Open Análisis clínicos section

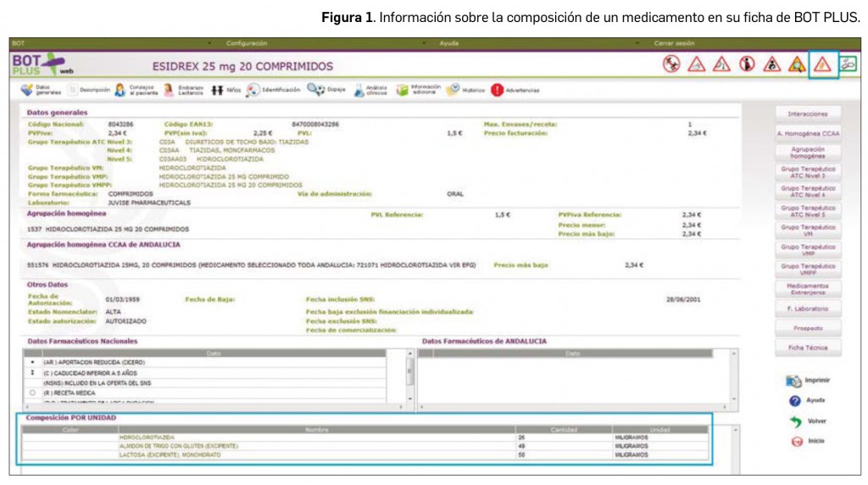[x=359, y=90]
